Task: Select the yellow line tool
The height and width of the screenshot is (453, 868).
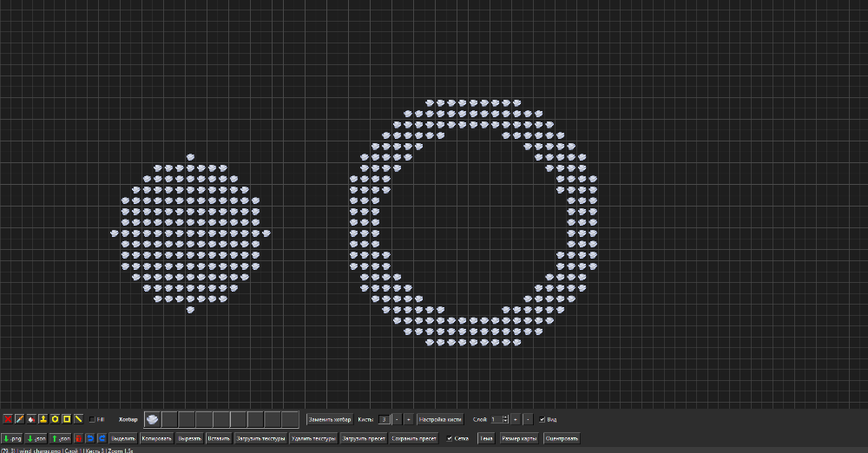Action: pyautogui.click(x=79, y=419)
